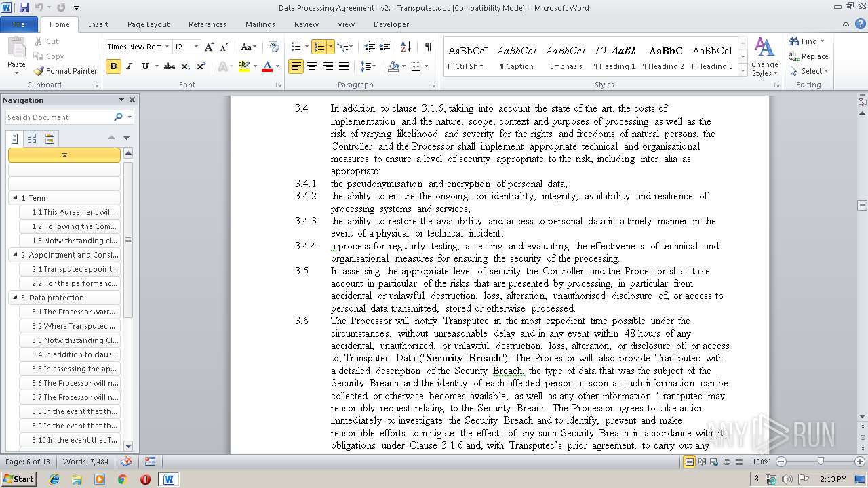The width and height of the screenshot is (868, 488).
Task: Open font name dropdown
Action: [167, 47]
